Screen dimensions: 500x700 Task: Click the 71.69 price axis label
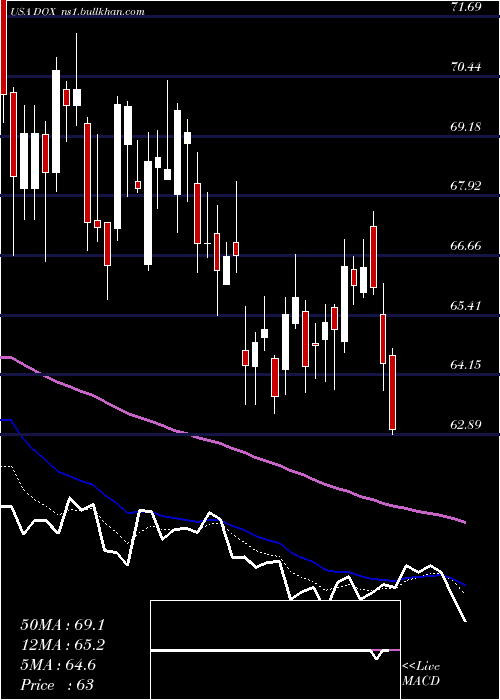[466, 7]
